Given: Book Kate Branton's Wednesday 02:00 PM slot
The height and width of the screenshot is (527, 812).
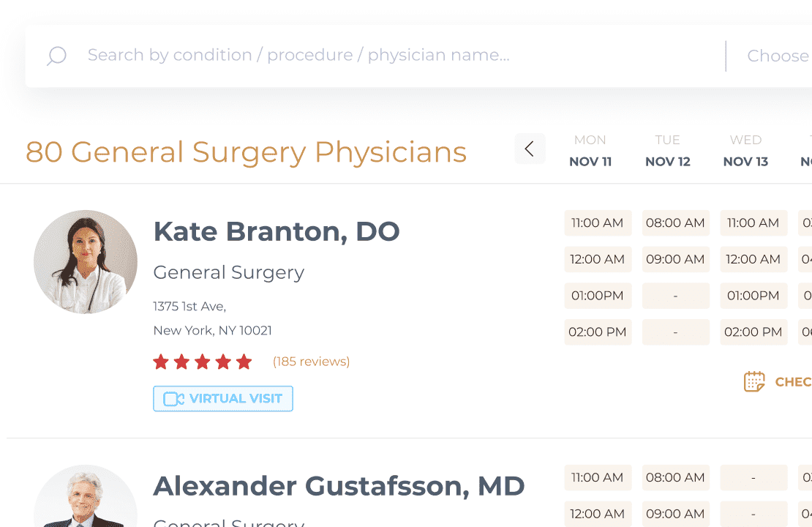Looking at the screenshot, I should 753,332.
